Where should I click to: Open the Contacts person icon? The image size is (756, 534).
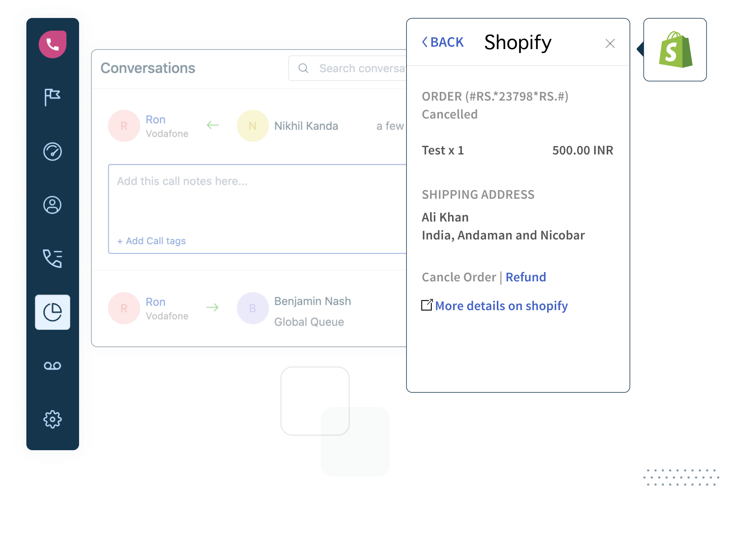coord(52,205)
